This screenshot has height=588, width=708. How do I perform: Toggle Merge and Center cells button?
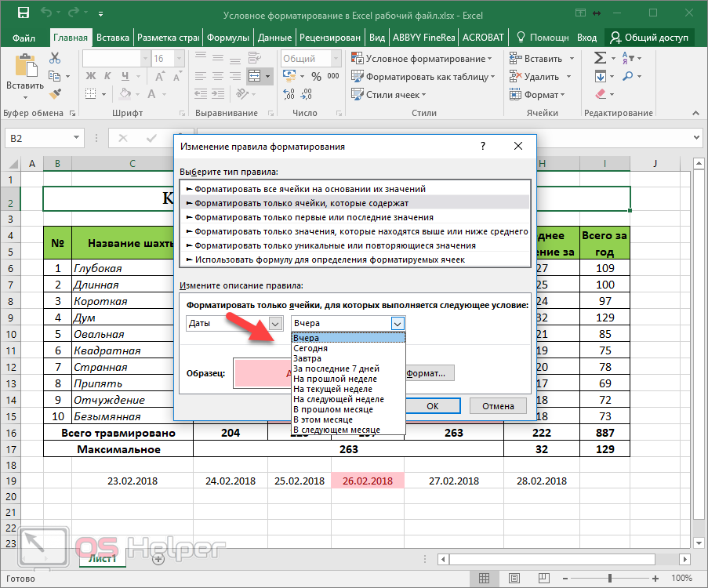(255, 76)
